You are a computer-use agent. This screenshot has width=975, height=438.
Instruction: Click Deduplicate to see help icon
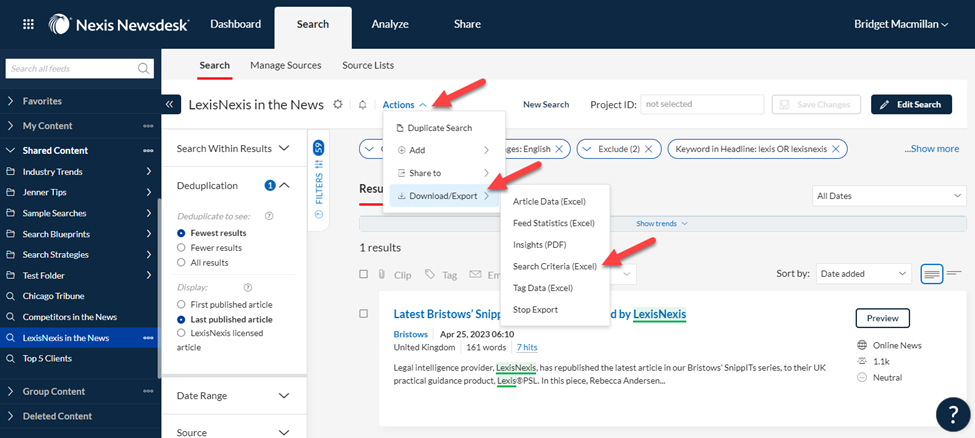[269, 217]
